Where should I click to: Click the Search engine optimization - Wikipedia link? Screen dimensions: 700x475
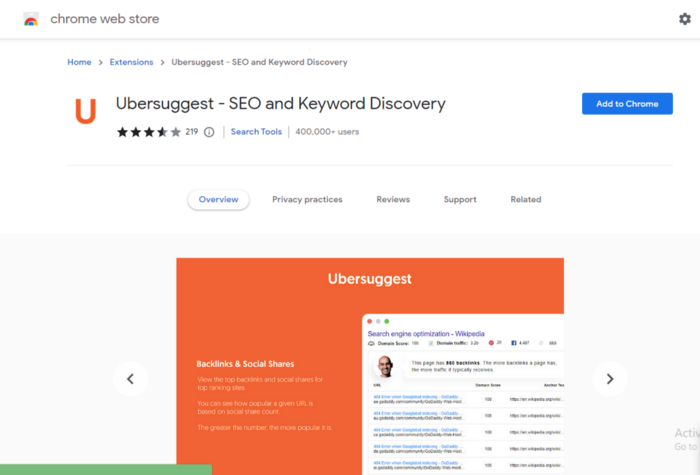[x=426, y=333]
